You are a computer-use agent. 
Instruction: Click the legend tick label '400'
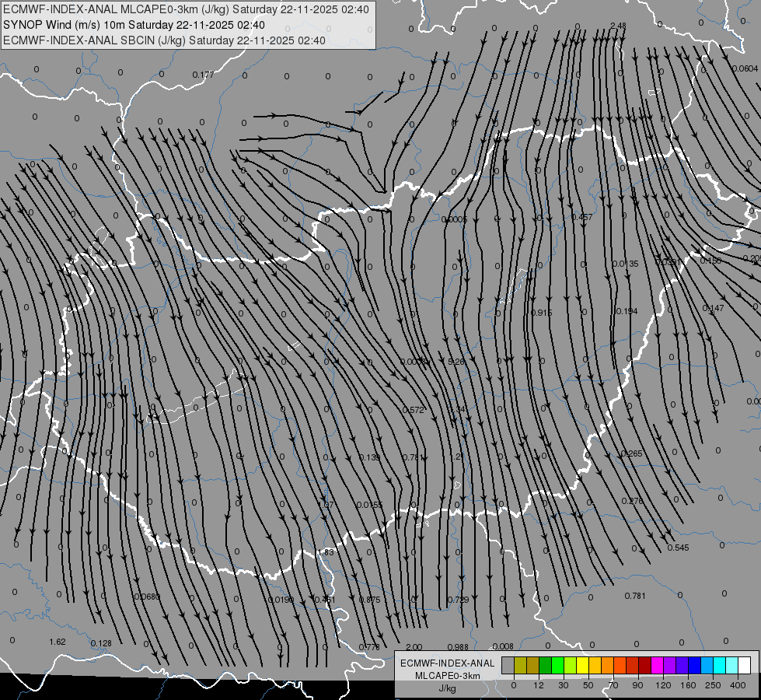click(738, 685)
